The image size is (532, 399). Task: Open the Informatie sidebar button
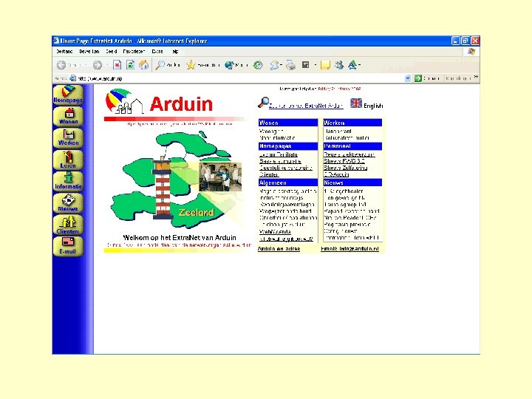click(x=68, y=182)
